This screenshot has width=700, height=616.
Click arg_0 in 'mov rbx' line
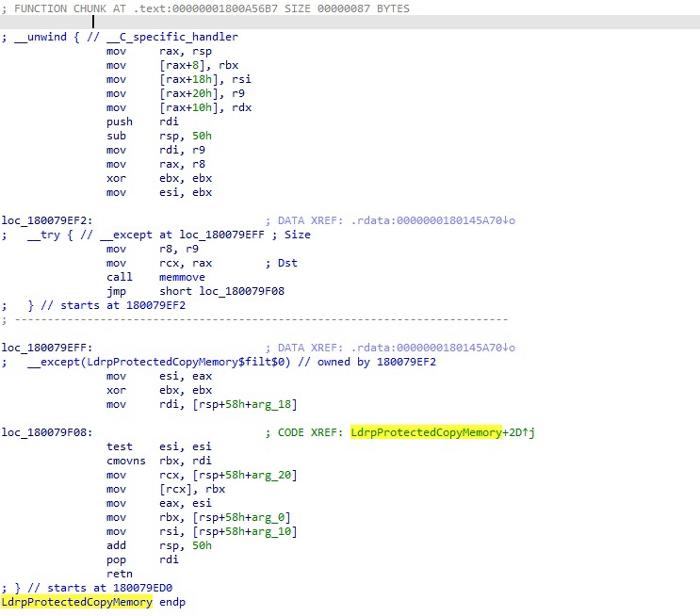click(x=268, y=518)
